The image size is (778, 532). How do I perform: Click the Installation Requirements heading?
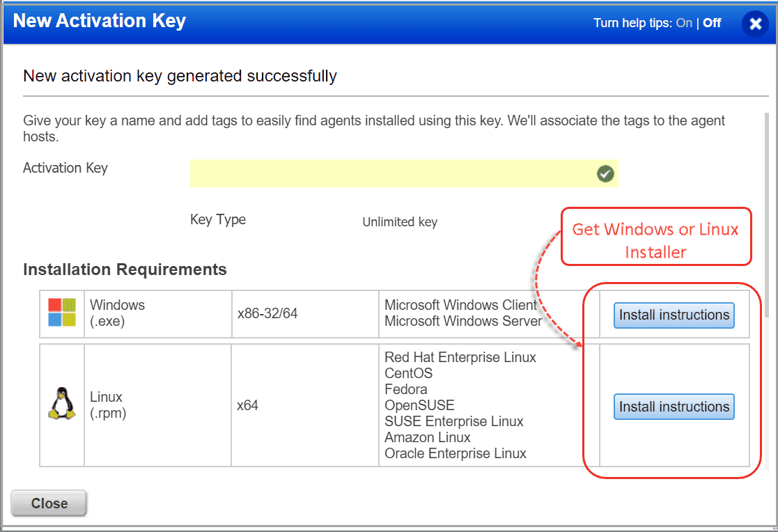tap(124, 269)
